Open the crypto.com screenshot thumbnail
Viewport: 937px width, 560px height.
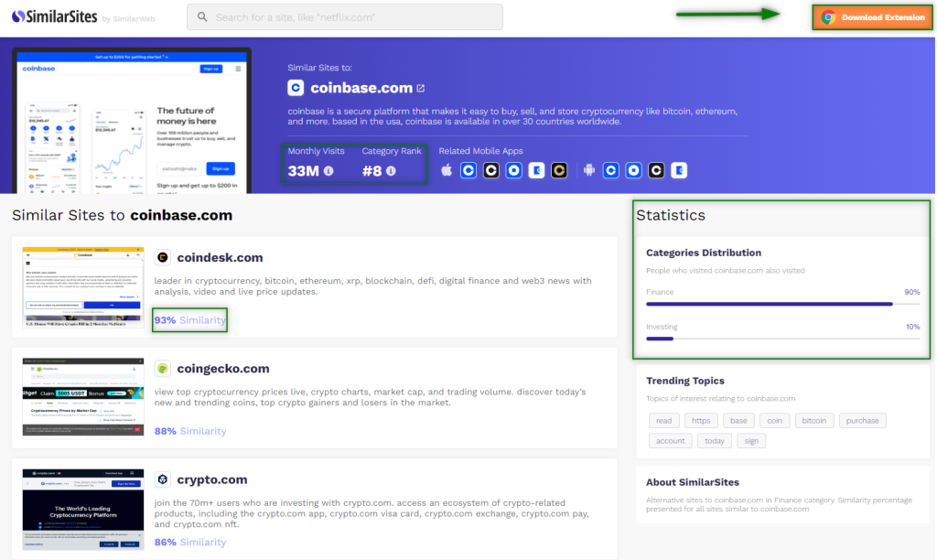83,509
